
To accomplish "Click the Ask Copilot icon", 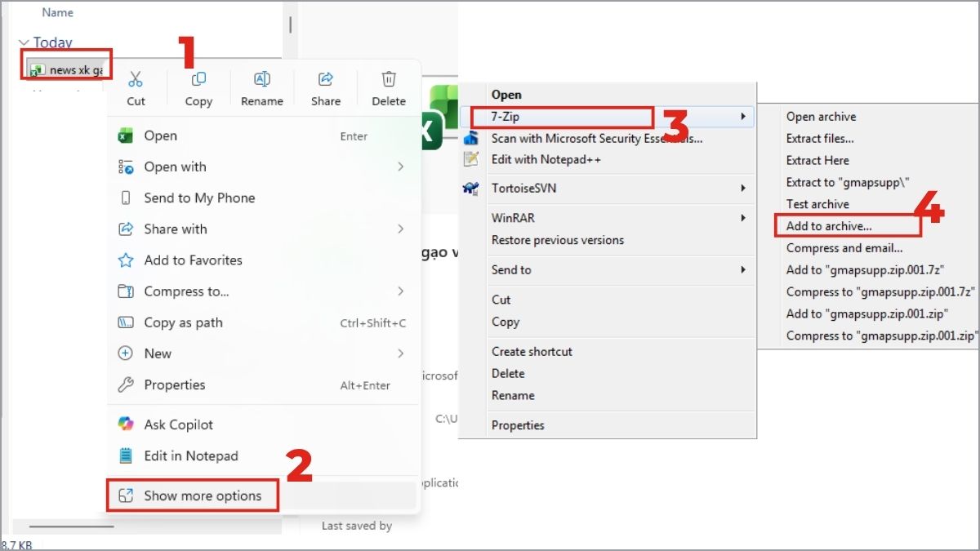I will (x=125, y=424).
